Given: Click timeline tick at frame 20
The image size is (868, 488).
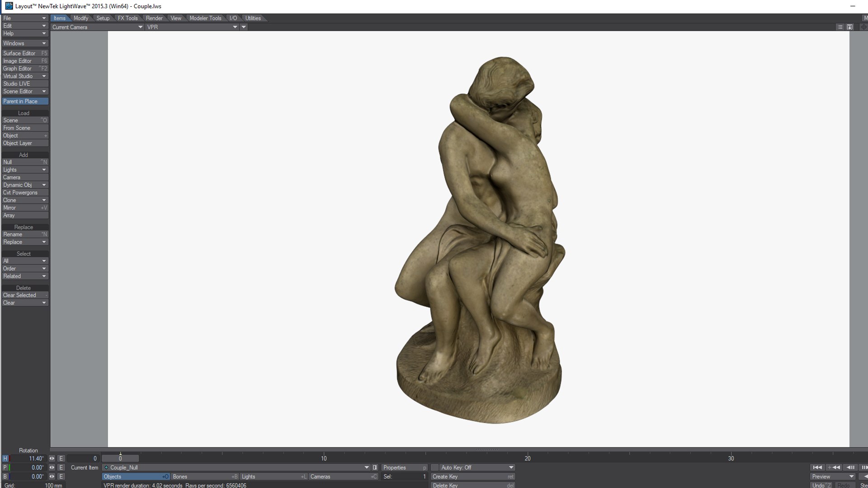Looking at the screenshot, I should coord(527,457).
